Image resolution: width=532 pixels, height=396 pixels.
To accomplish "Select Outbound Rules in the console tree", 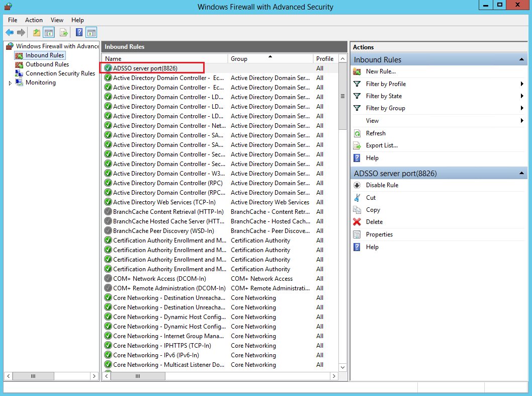I will coord(47,64).
